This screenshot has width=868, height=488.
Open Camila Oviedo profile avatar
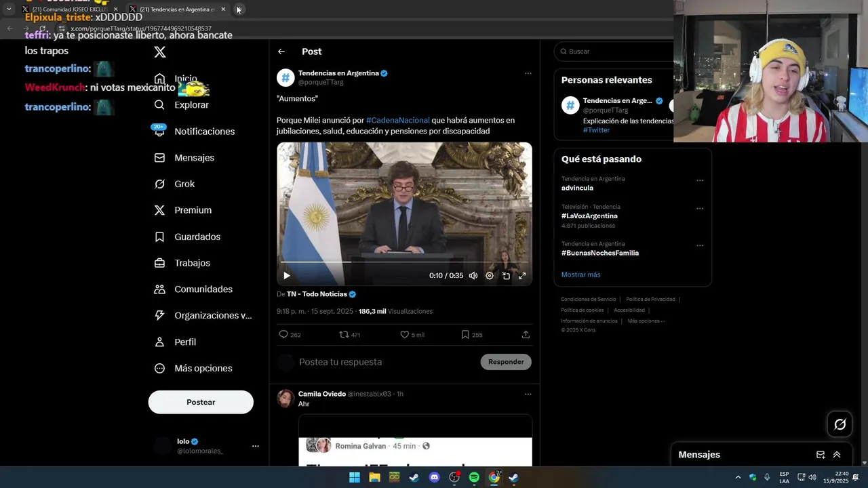(x=285, y=399)
